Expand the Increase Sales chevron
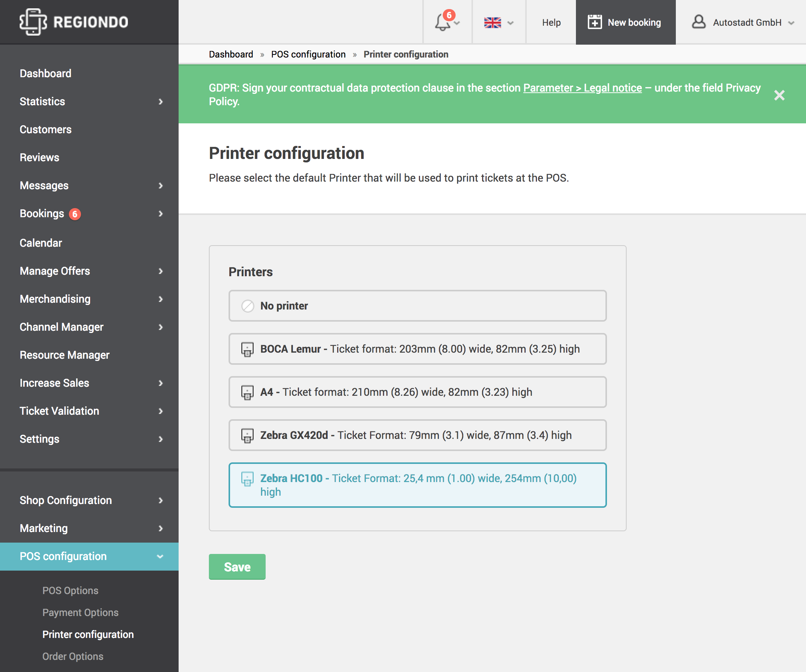806x672 pixels. tap(160, 383)
